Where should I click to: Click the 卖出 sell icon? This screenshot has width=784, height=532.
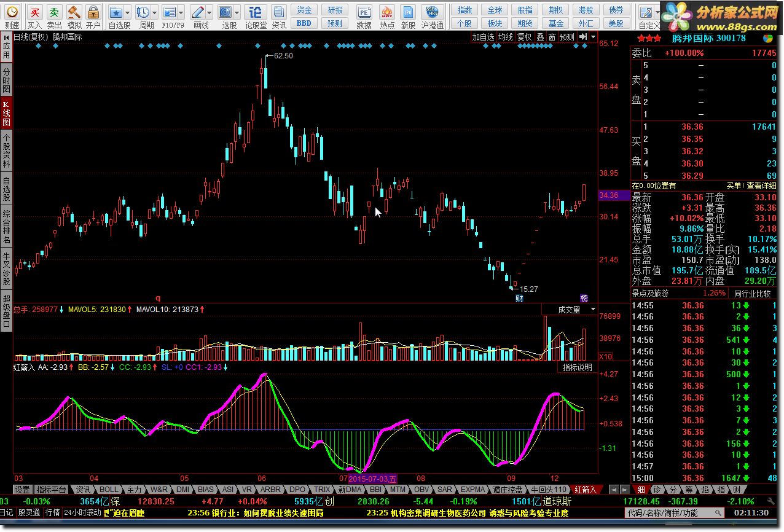[x=55, y=12]
